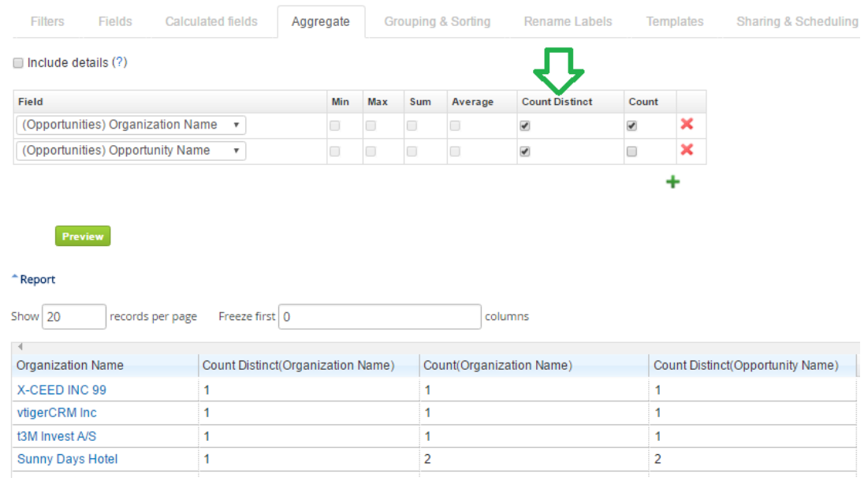868x485 pixels.
Task: Click the records per page input
Action: [x=74, y=316]
